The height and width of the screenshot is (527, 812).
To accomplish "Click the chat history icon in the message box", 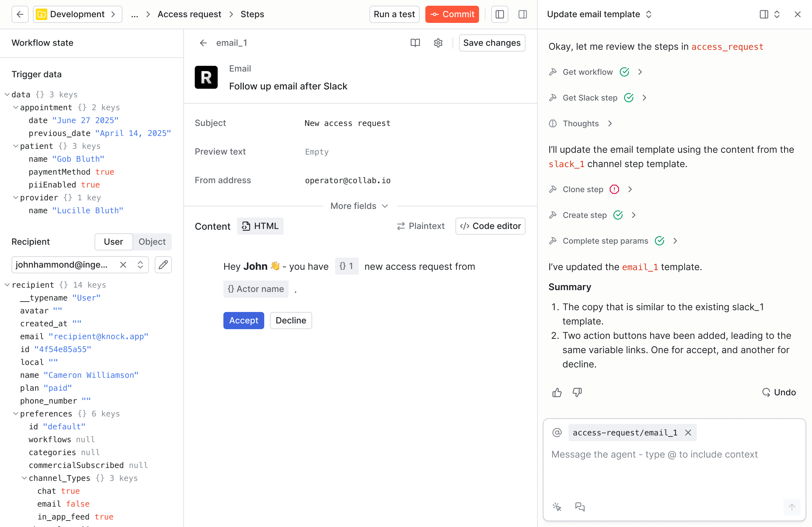I will pos(580,507).
